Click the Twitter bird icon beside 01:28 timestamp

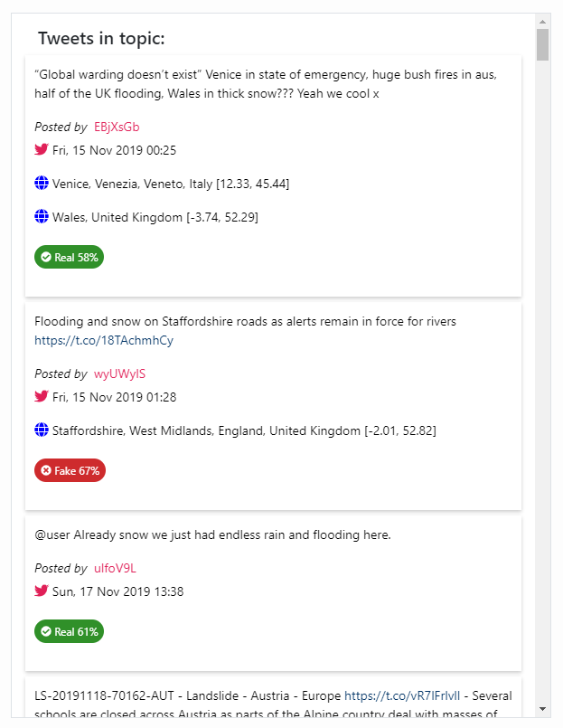point(42,396)
